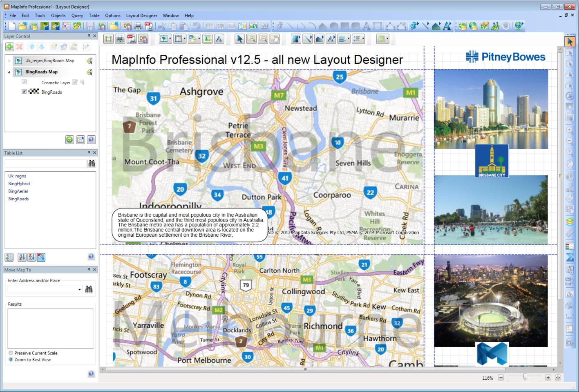
Task: Open the Layout Designer menu
Action: pos(141,16)
